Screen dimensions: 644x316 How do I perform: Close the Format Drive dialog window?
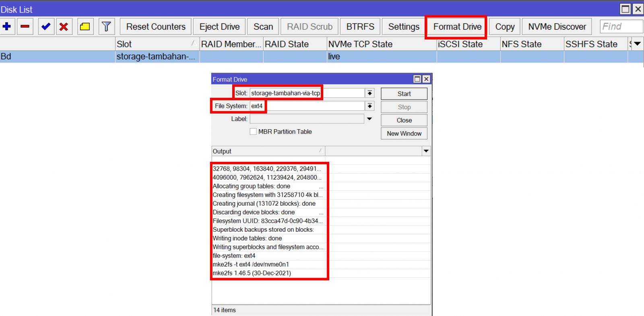point(426,79)
